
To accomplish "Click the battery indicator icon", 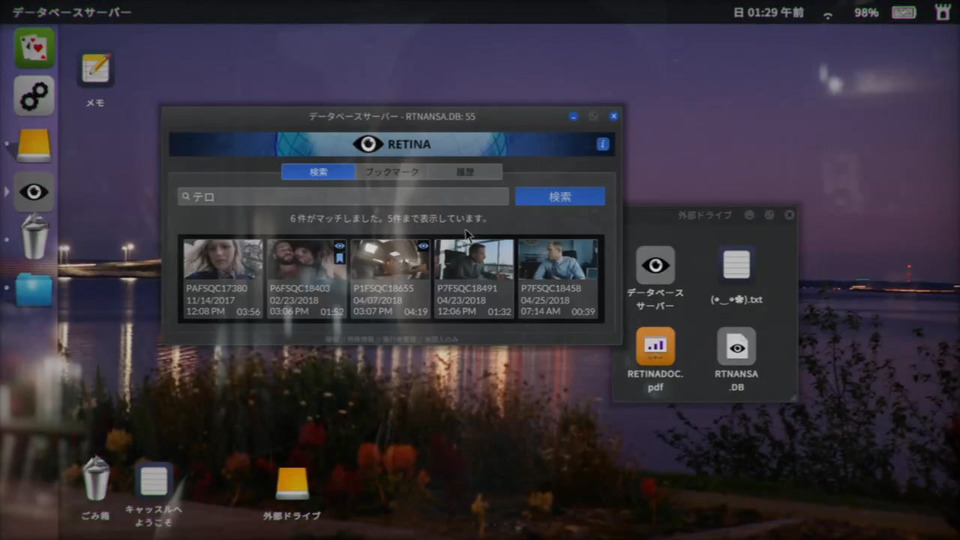I will click(x=904, y=12).
